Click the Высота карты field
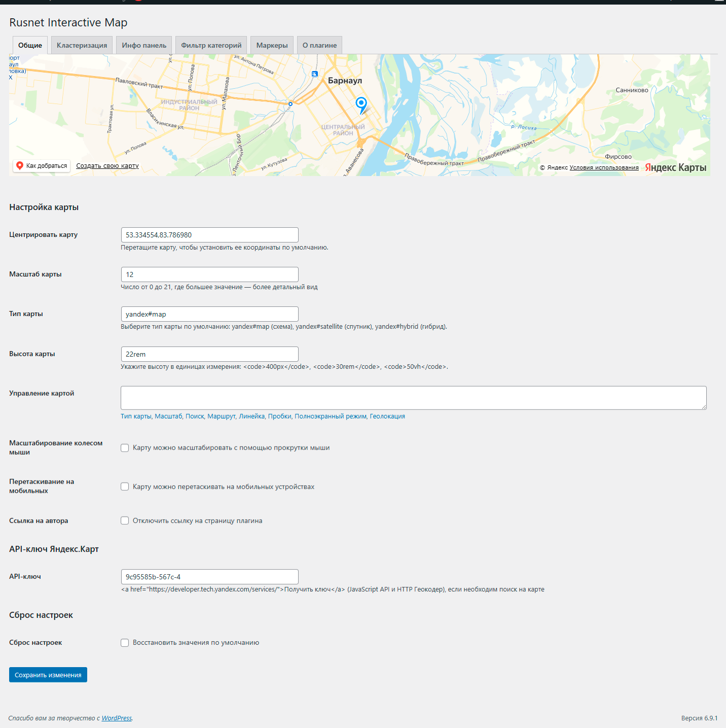 [210, 354]
